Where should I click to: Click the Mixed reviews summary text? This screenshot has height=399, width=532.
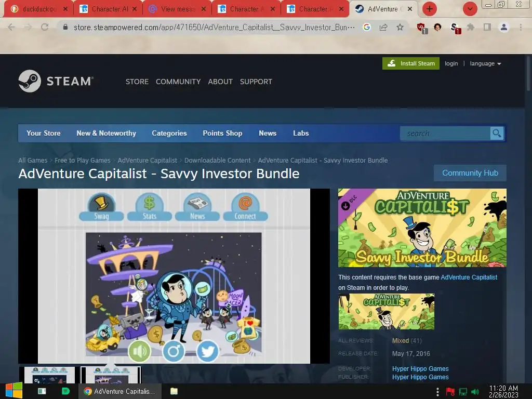pos(401,341)
